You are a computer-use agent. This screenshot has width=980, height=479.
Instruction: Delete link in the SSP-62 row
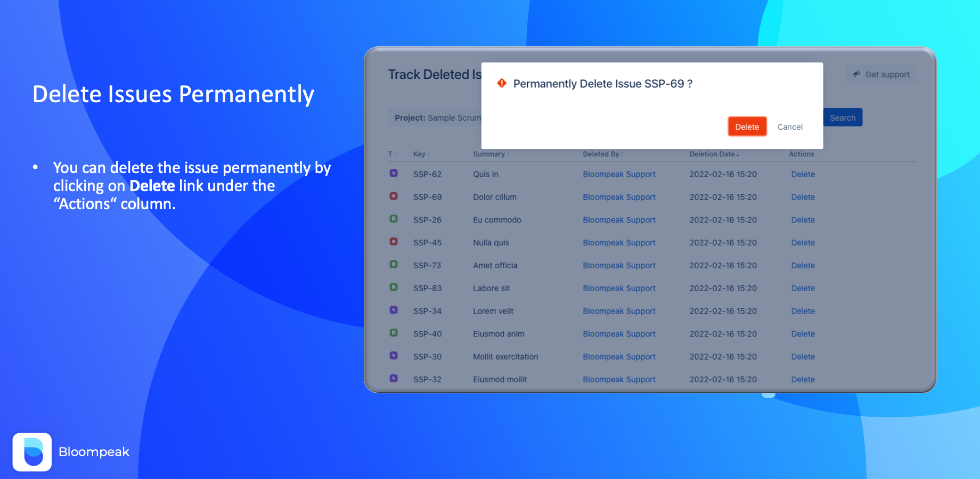[x=803, y=174]
